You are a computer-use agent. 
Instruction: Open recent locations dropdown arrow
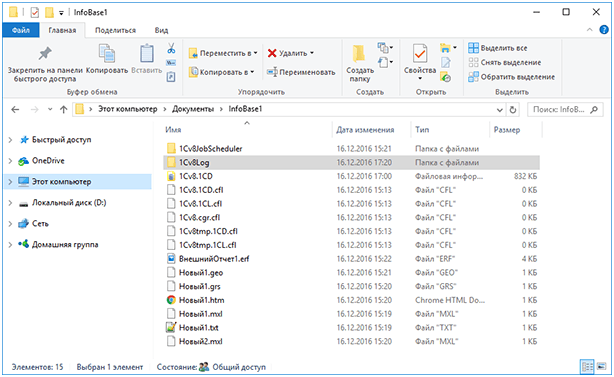tap(50, 110)
